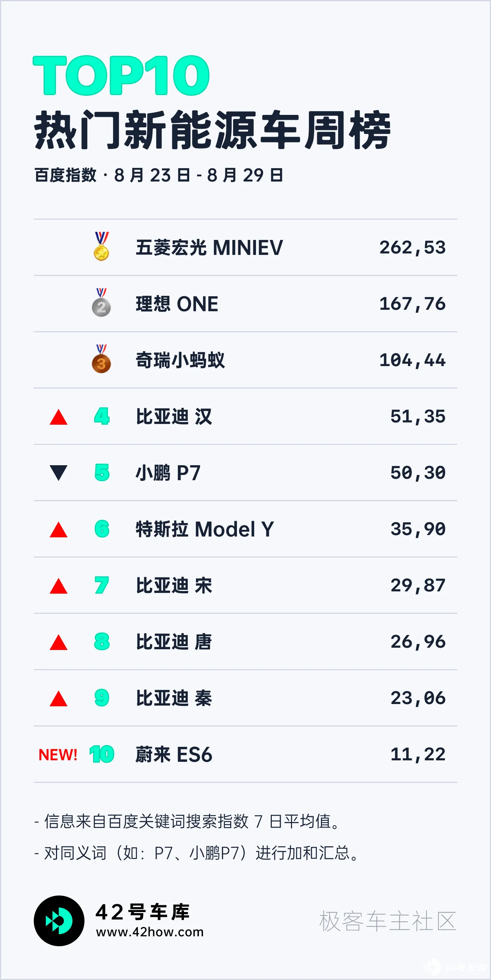This screenshot has width=491, height=980.
Task: Click the red up arrow beside 特斯拉 Model Y
Action: coord(59,530)
